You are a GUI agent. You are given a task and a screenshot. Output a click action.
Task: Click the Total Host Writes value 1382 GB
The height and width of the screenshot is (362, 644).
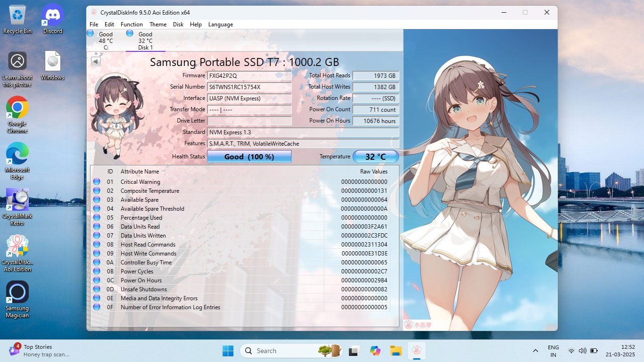(376, 87)
